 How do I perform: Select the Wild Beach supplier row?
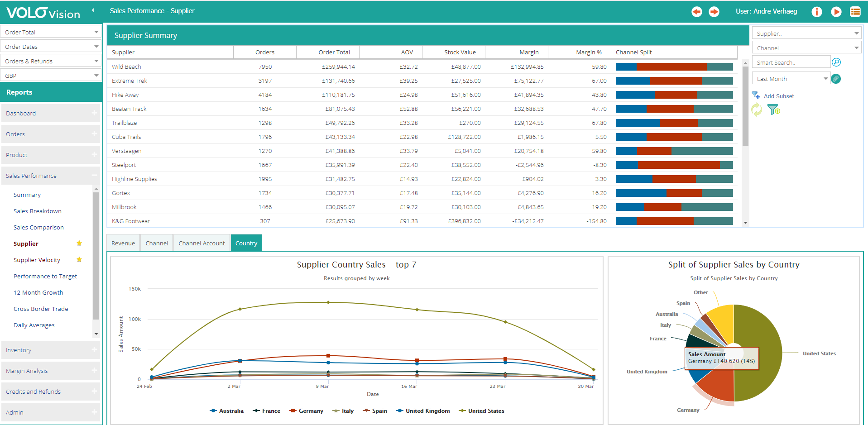coord(422,67)
